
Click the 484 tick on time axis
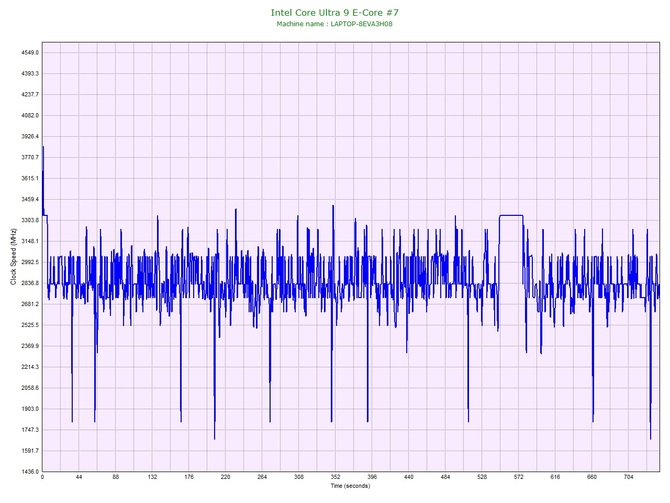[445, 477]
